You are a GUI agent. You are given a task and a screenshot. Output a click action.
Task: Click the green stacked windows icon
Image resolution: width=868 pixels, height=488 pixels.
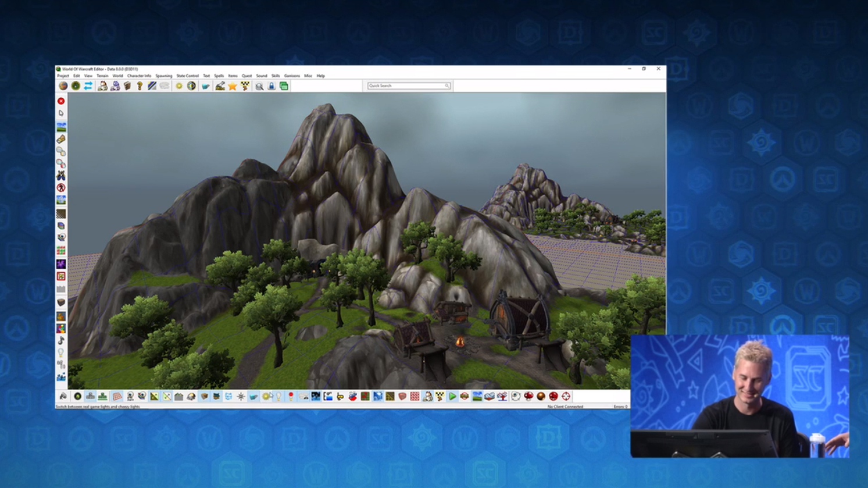(284, 86)
